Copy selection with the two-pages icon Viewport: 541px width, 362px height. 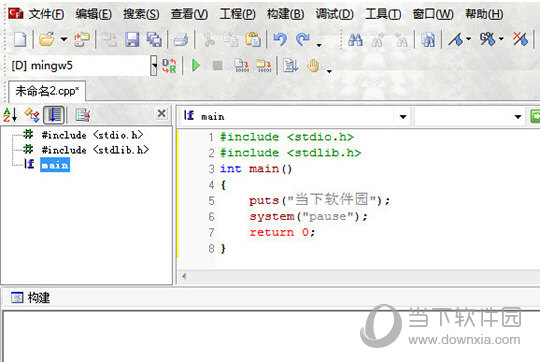coord(231,40)
